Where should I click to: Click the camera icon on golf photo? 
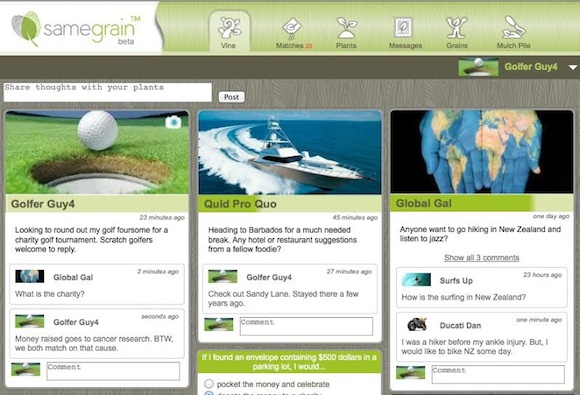tap(173, 122)
